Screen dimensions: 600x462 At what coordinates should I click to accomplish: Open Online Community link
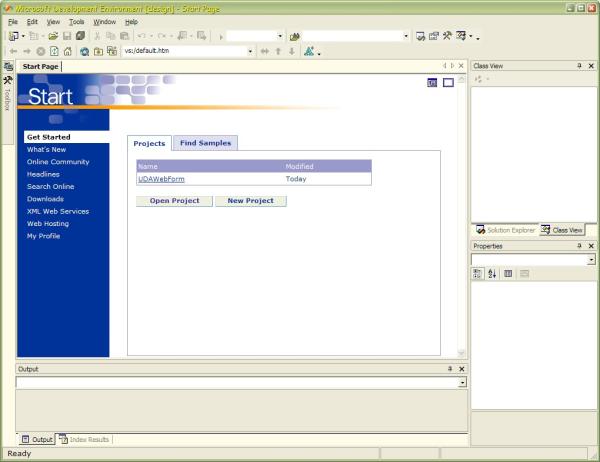[58, 162]
